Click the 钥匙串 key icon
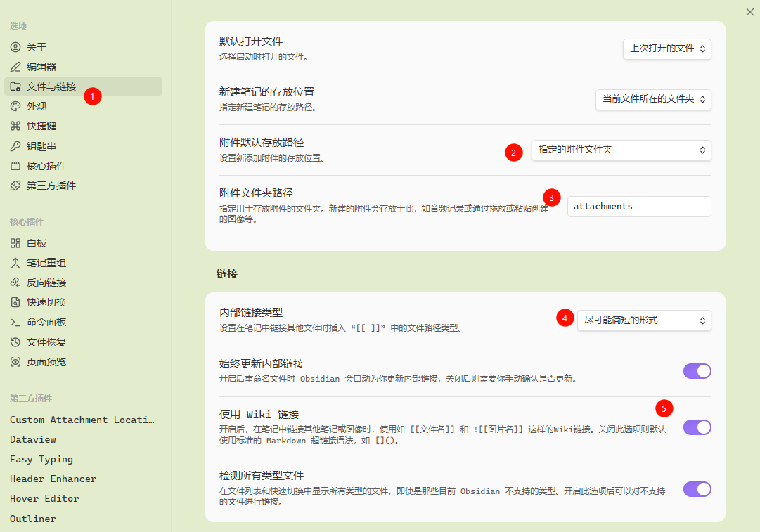 pos(15,146)
